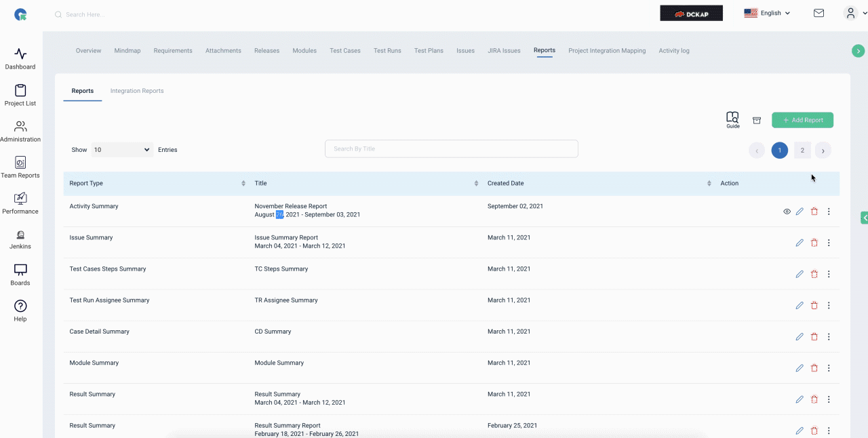Viewport: 868px width, 438px height.
Task: Edit the CD Summary report
Action: coord(800,336)
